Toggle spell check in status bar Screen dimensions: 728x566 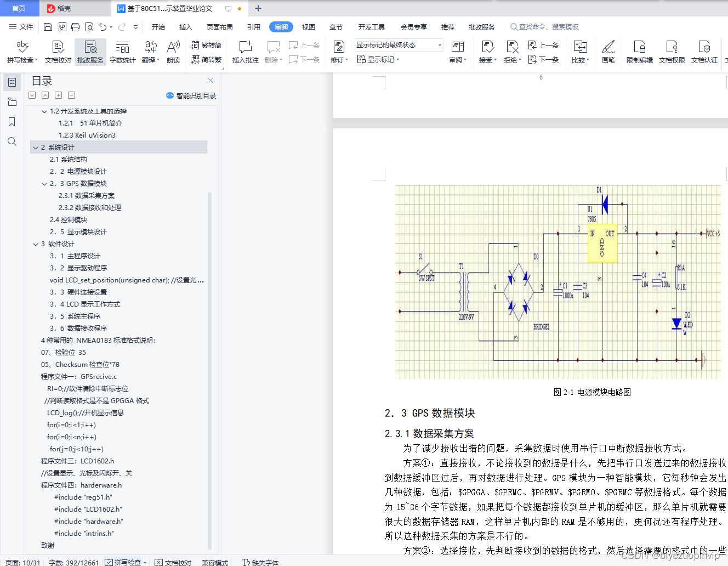[123, 562]
